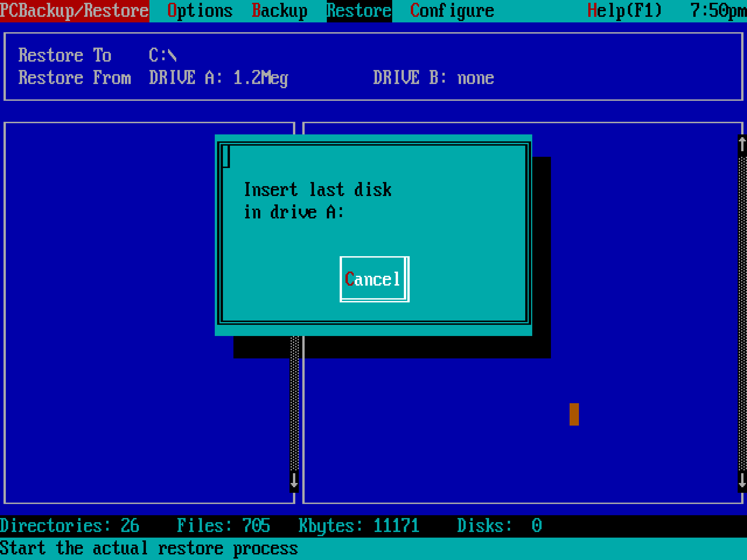Click Cancel to abort restore

click(x=373, y=279)
